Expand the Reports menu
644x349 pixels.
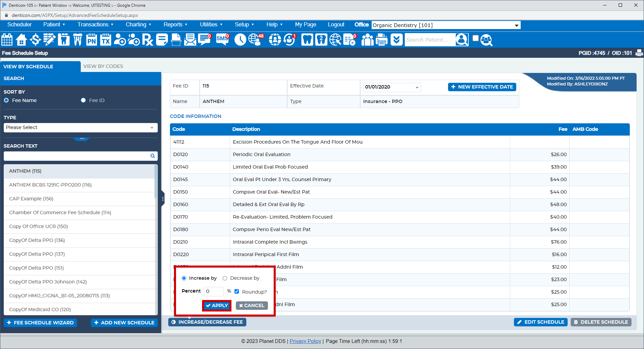click(175, 24)
